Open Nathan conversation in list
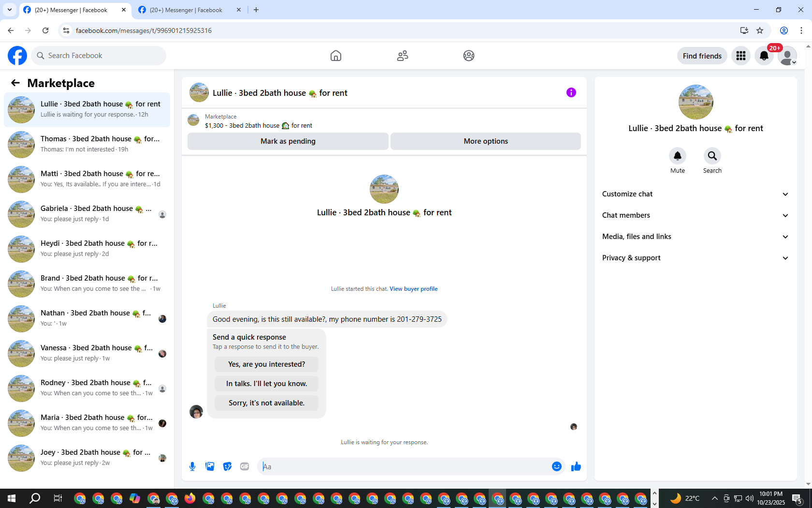 [x=87, y=319]
